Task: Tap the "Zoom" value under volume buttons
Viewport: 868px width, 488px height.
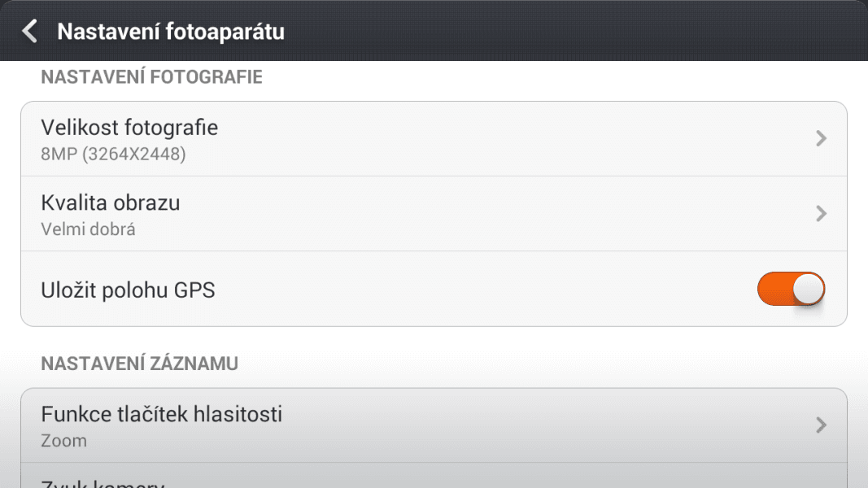Action: pos(63,441)
